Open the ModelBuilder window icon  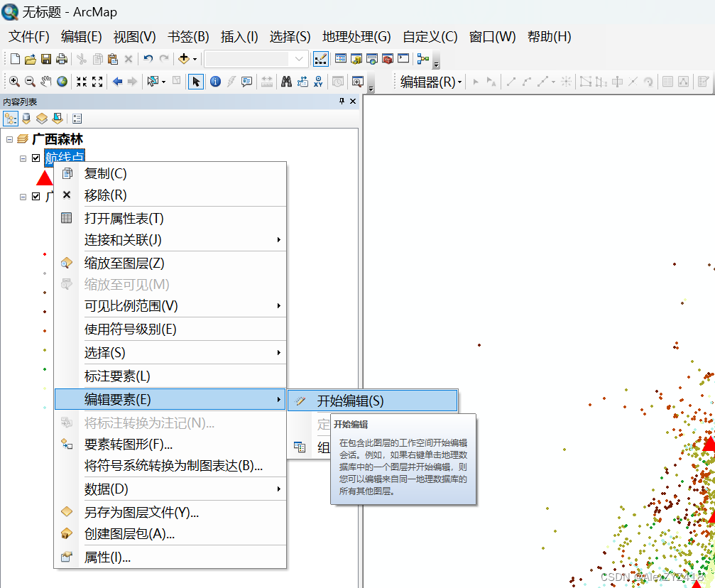click(422, 59)
